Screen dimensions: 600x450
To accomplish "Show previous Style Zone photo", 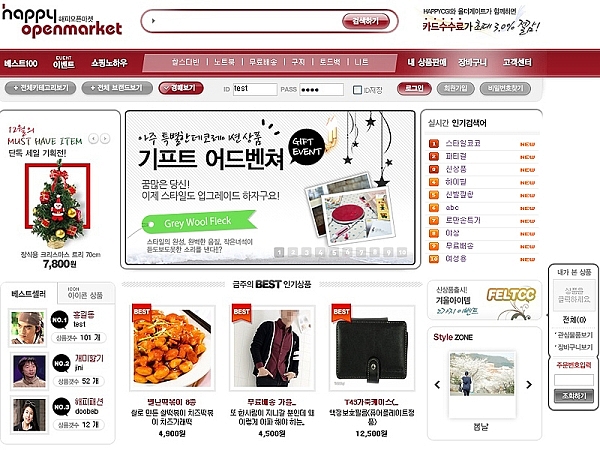I will (x=437, y=385).
